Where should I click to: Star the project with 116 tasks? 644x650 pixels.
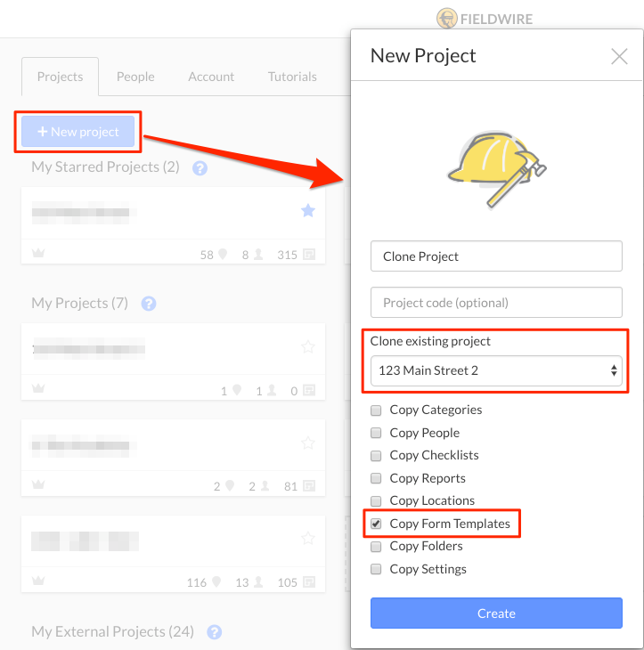(x=307, y=538)
